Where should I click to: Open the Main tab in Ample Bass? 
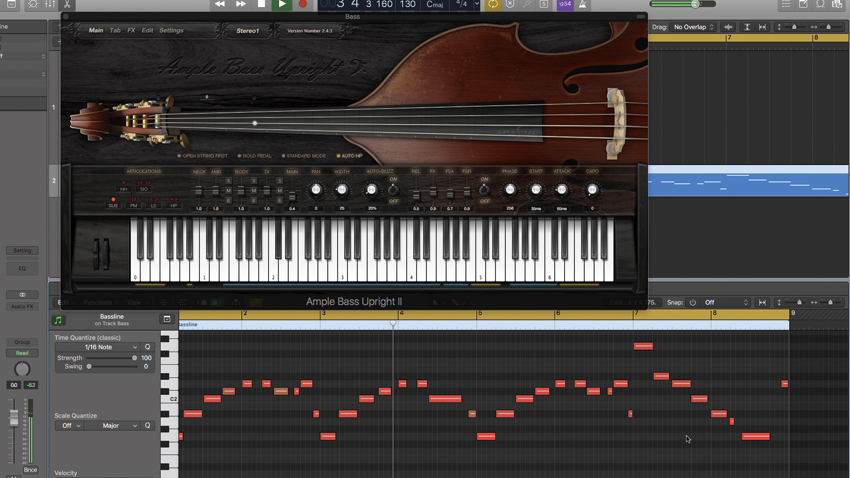click(x=96, y=30)
